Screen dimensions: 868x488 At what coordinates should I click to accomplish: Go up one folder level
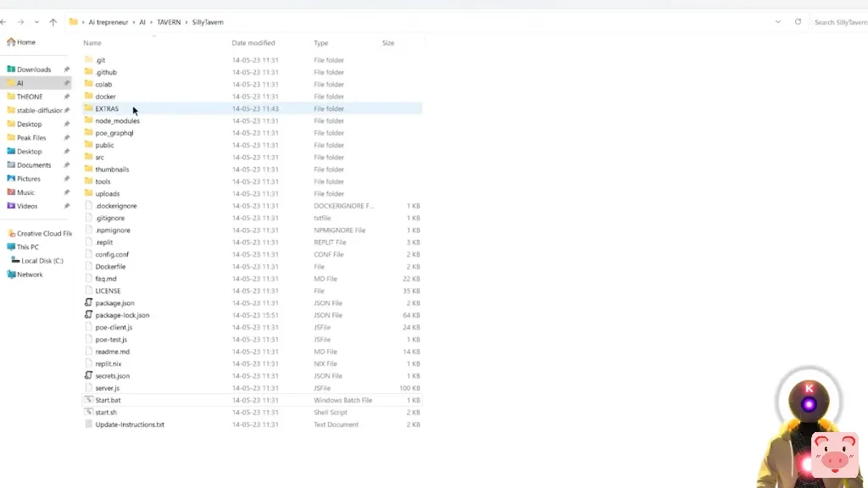click(53, 22)
